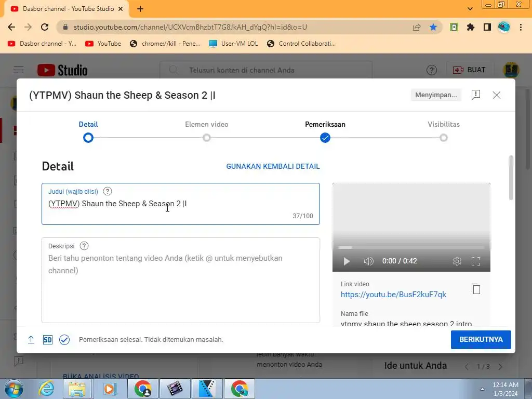
Task: Open the youtu.be video link
Action: 393,295
